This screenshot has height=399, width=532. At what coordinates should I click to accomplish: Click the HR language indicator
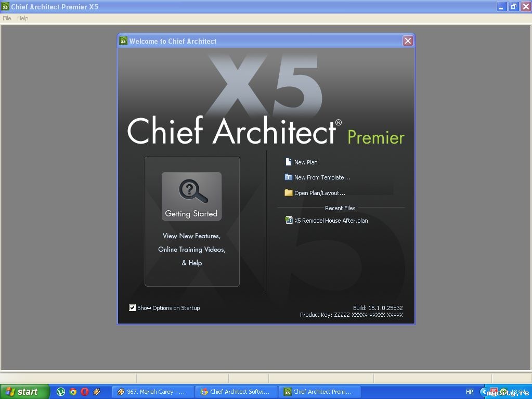point(470,392)
